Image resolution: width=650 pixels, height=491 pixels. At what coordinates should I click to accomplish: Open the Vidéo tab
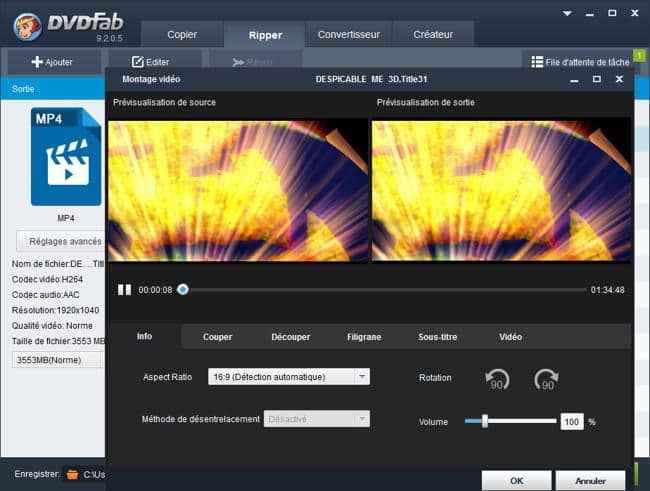(510, 337)
